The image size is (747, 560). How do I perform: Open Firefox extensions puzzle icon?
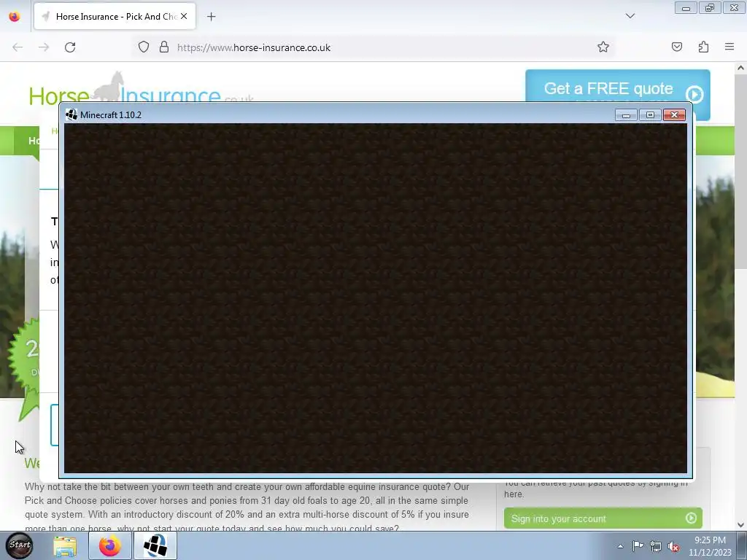coord(703,47)
